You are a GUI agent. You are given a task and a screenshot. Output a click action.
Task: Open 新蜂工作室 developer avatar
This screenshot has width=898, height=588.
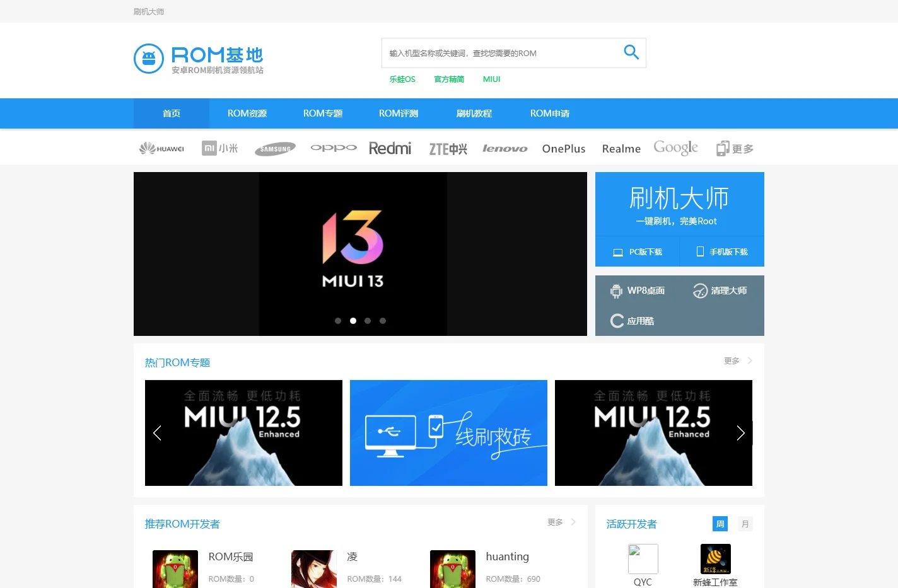(716, 559)
